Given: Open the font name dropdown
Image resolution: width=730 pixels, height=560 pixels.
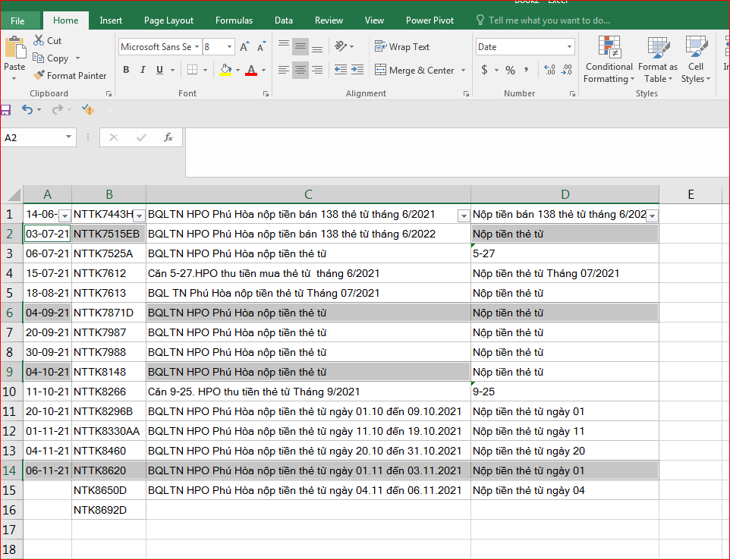Looking at the screenshot, I should 197,46.
